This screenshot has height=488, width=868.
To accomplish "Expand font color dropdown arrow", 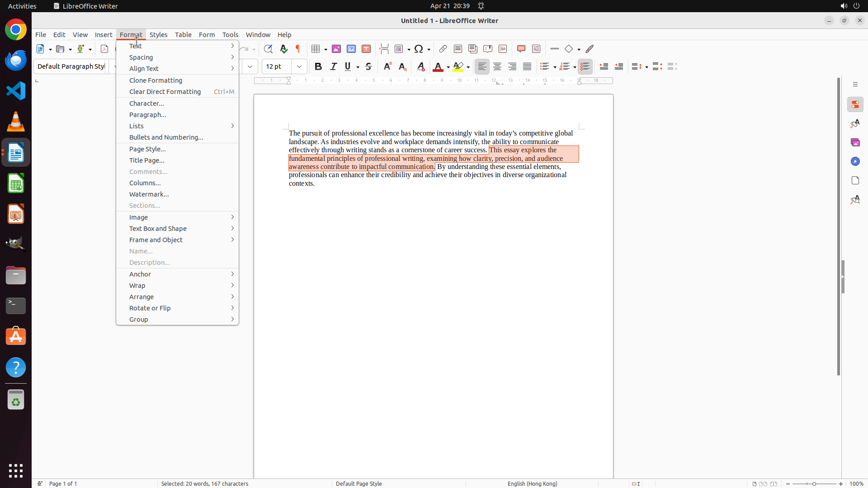I will point(448,67).
